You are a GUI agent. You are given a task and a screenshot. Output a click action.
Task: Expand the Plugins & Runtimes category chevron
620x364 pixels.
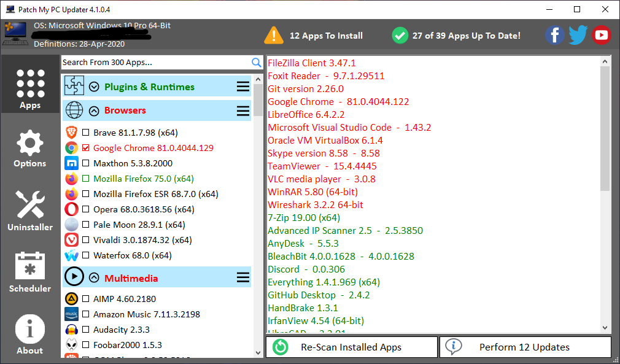pos(94,87)
